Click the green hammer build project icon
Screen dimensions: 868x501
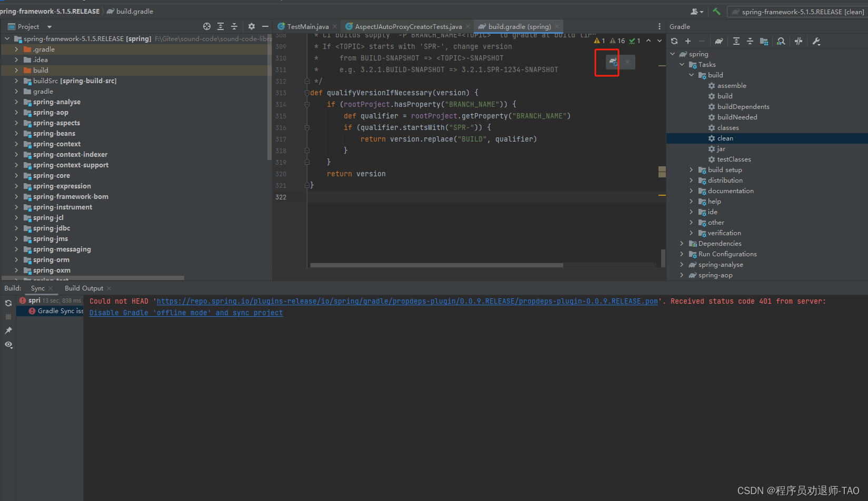click(x=717, y=11)
